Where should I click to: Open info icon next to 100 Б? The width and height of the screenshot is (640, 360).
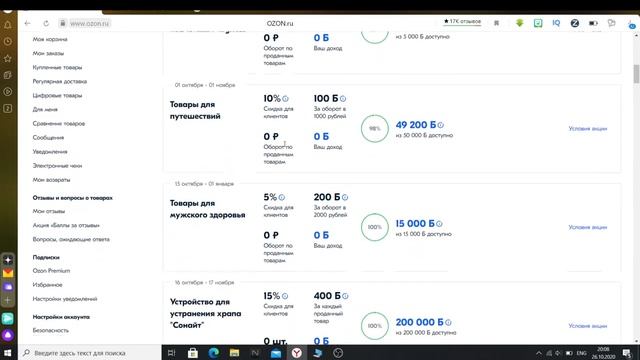[343, 99]
